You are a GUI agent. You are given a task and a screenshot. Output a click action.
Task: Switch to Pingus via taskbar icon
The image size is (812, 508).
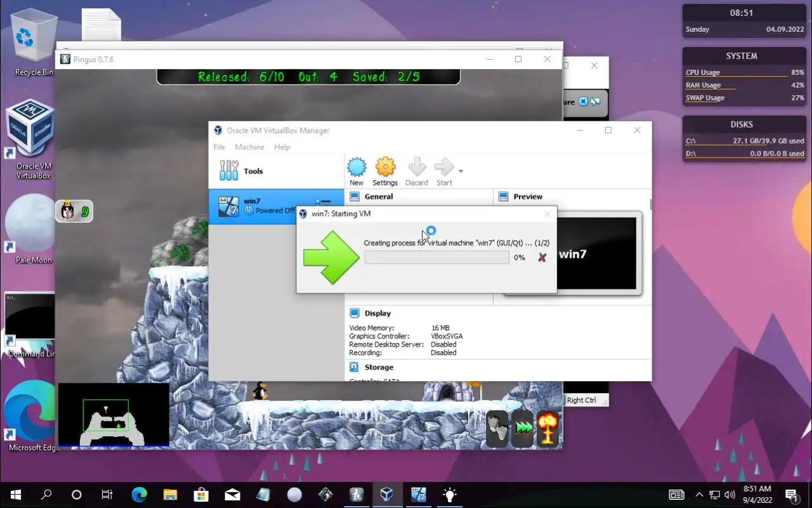[357, 495]
